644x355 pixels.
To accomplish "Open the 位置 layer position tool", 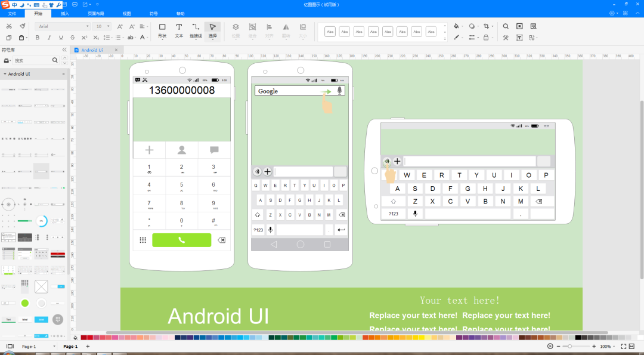I will point(236,31).
